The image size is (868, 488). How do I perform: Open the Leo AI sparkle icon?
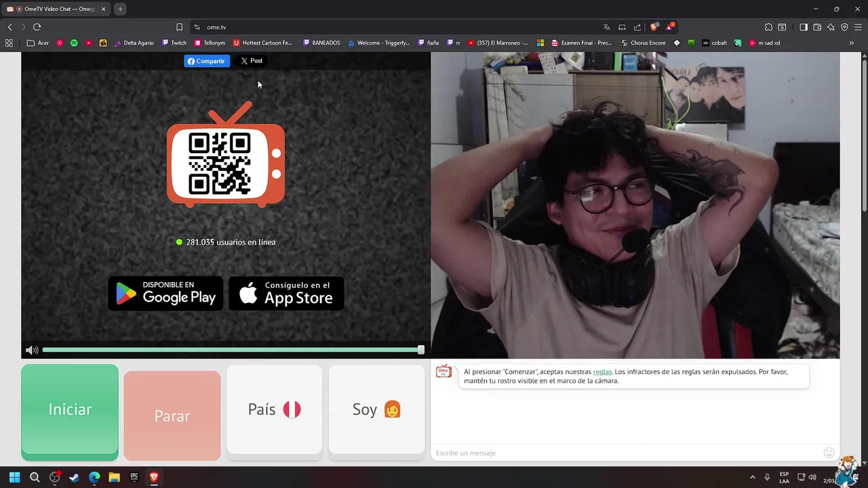831,27
